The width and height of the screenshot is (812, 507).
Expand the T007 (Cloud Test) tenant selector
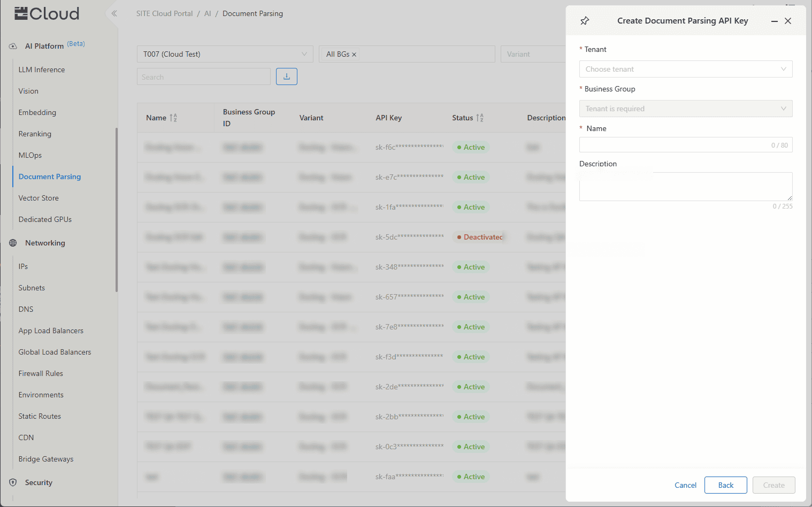[x=225, y=54]
